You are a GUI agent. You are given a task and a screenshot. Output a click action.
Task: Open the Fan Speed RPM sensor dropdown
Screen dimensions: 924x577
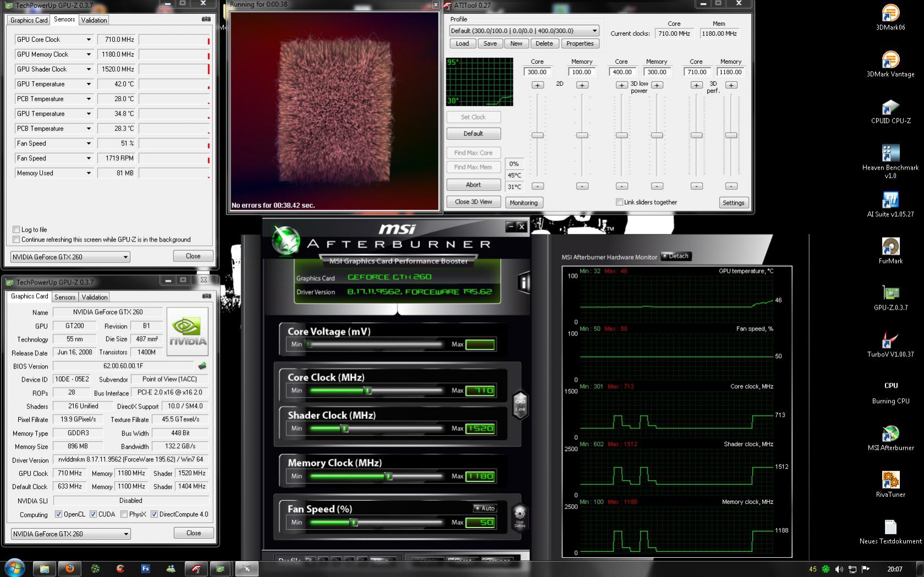click(88, 158)
